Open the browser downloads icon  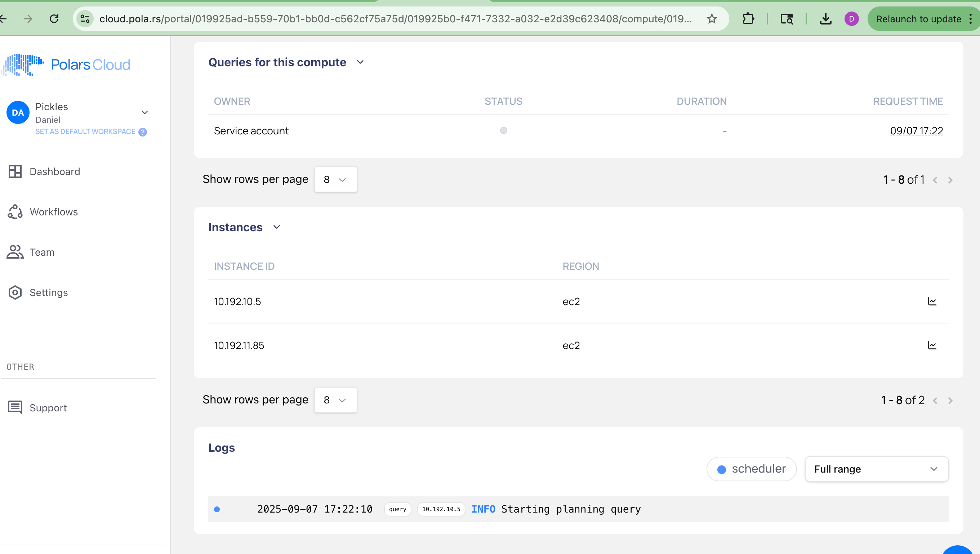(825, 19)
